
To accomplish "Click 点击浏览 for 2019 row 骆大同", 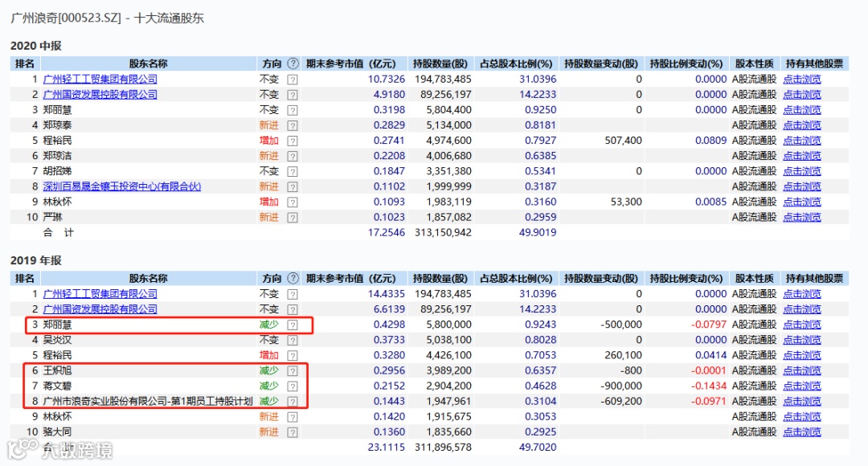I will (x=802, y=431).
